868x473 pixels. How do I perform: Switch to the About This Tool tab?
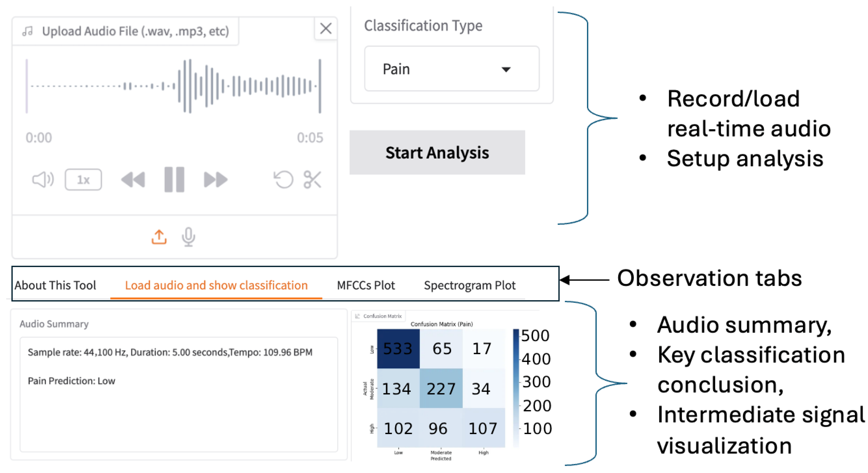[x=55, y=285]
